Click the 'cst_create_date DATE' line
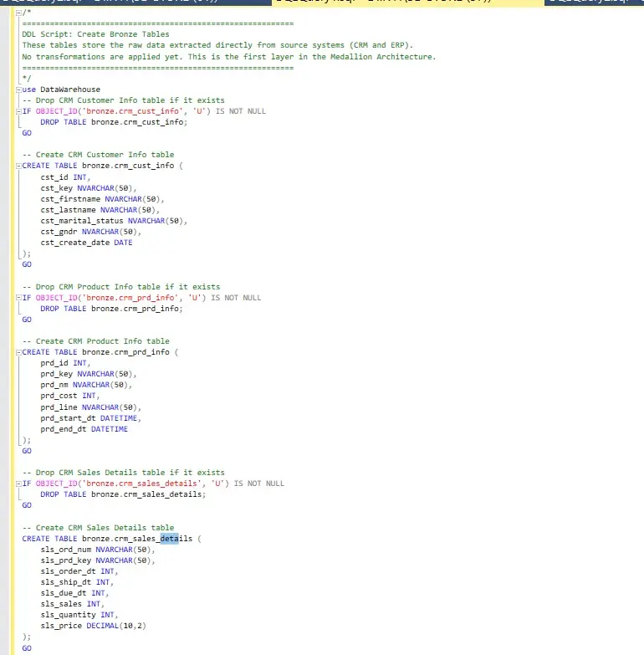The height and width of the screenshot is (655, 644). pyautogui.click(x=86, y=243)
